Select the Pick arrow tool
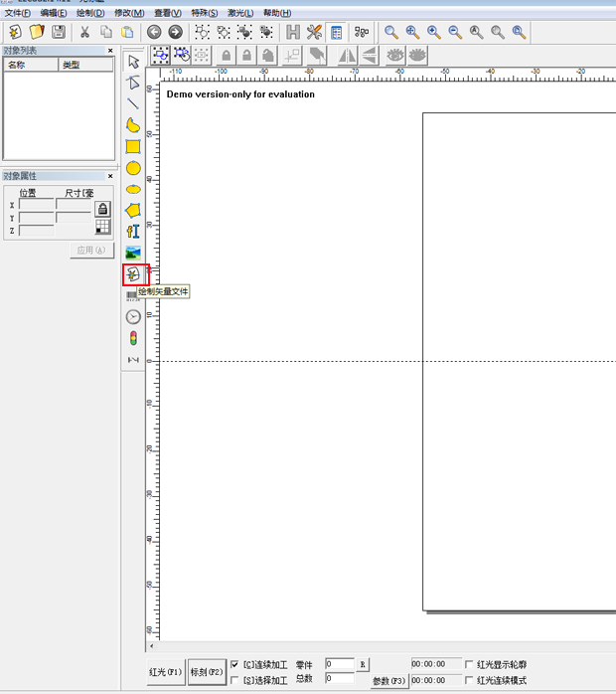 point(133,62)
